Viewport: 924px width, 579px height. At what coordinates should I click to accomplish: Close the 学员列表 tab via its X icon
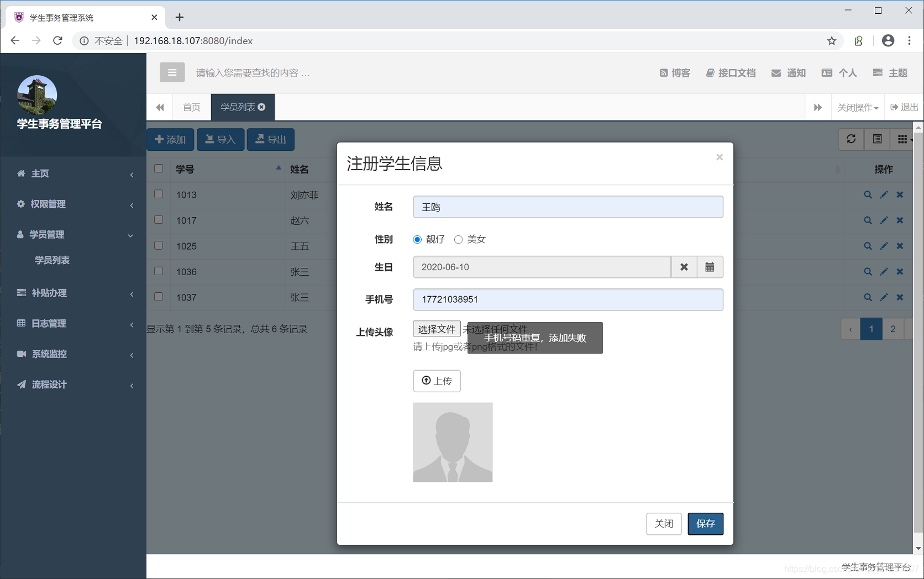(262, 107)
